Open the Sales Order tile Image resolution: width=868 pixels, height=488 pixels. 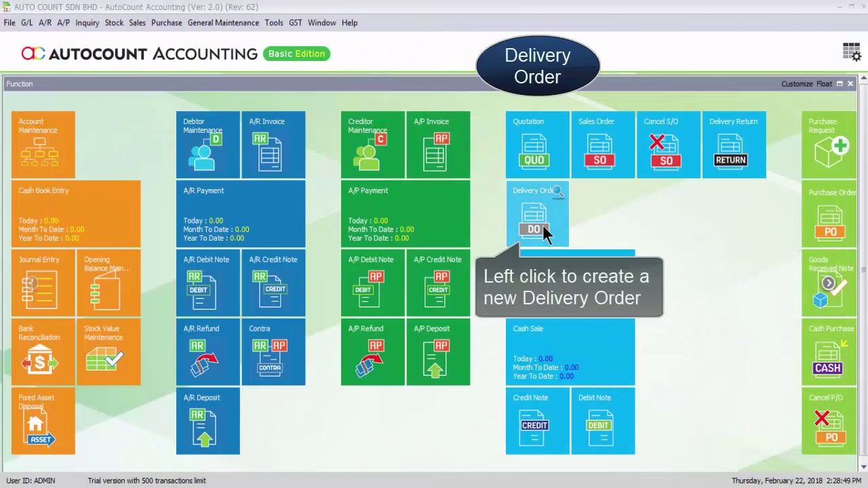pos(603,145)
